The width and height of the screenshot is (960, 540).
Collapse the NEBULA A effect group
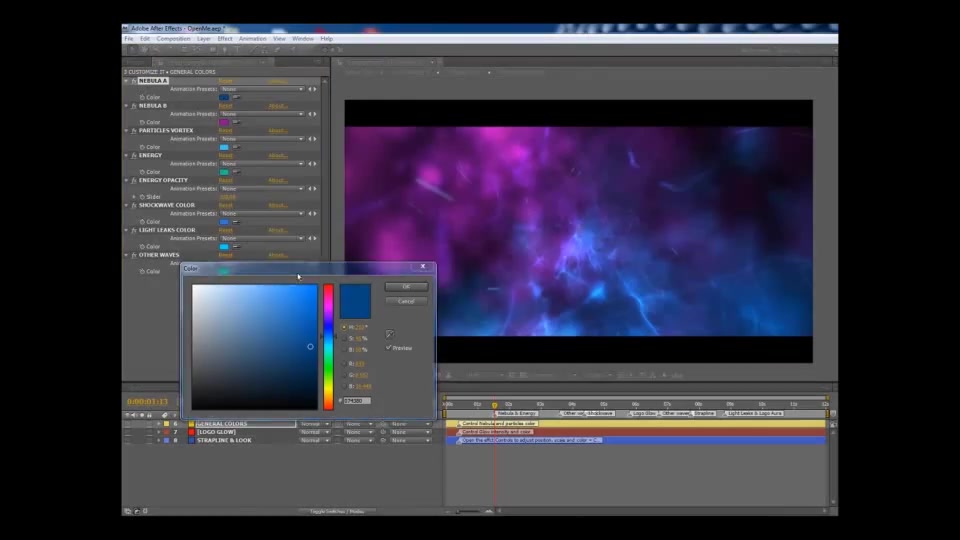[127, 81]
